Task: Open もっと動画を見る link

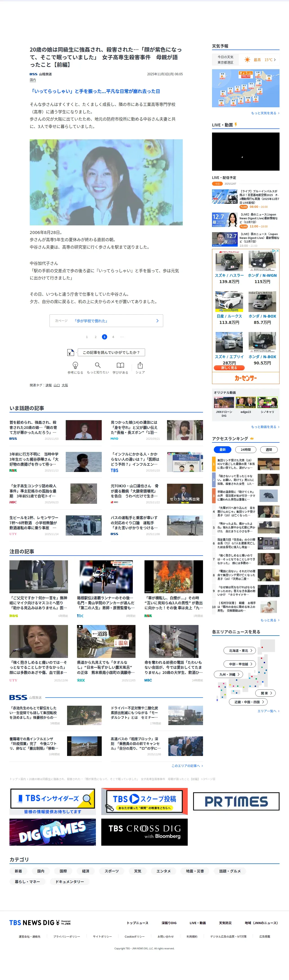Action: (265, 427)
